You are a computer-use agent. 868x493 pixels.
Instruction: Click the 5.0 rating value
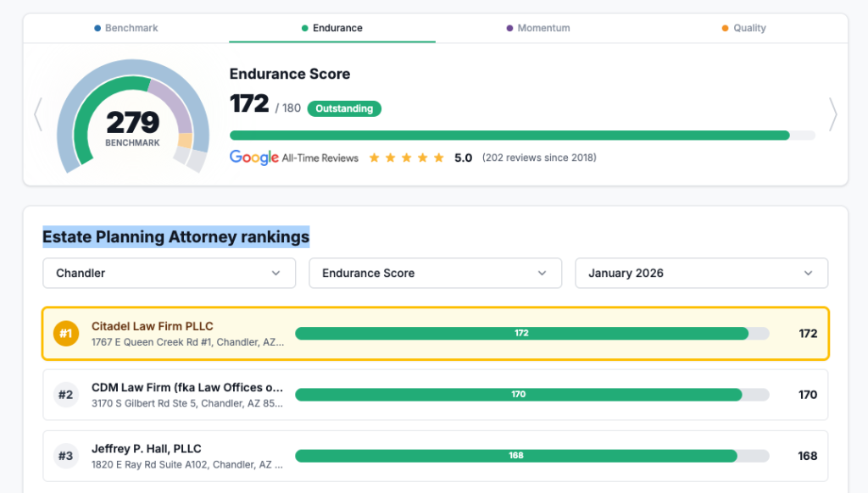click(464, 158)
